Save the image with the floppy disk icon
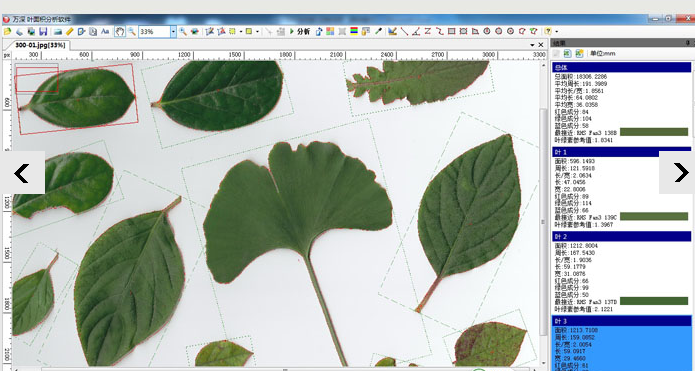This screenshot has width=695, height=371. click(x=43, y=31)
